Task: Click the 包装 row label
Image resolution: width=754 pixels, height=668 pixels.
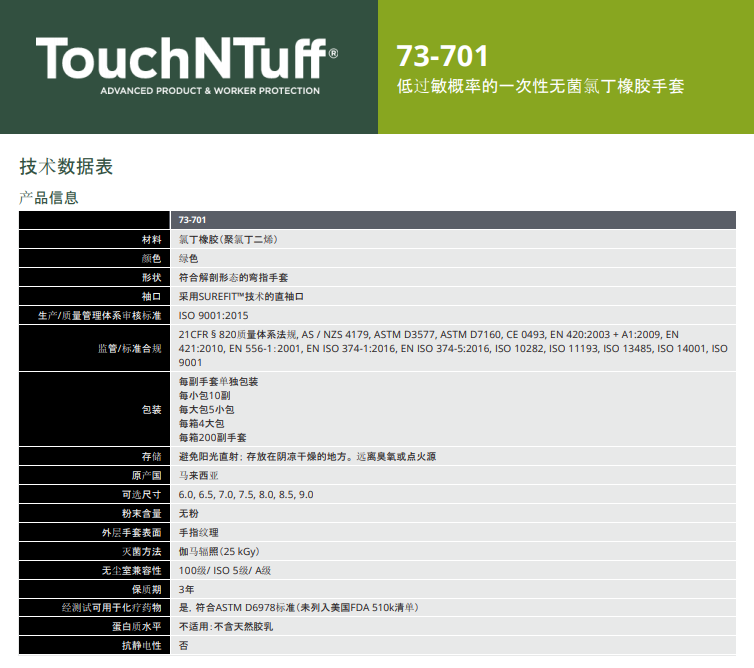Action: pos(151,409)
